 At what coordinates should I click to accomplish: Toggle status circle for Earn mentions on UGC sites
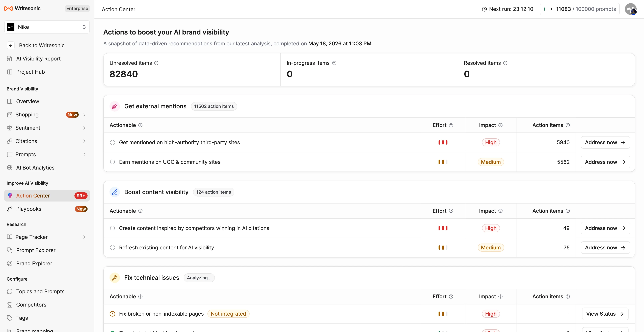pos(113,162)
